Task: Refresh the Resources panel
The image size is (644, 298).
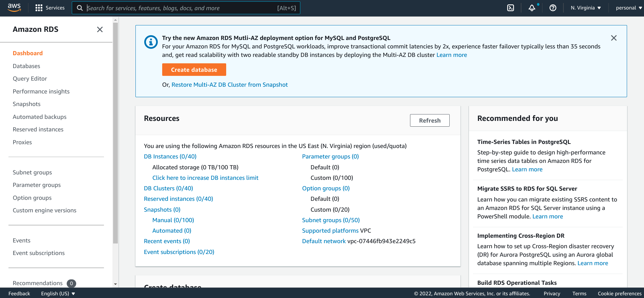Action: pos(430,121)
